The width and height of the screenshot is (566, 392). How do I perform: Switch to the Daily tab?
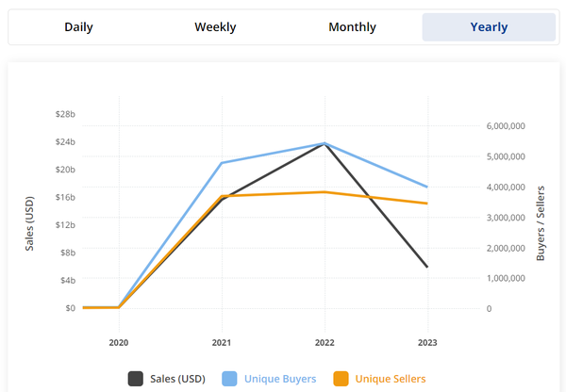click(78, 27)
